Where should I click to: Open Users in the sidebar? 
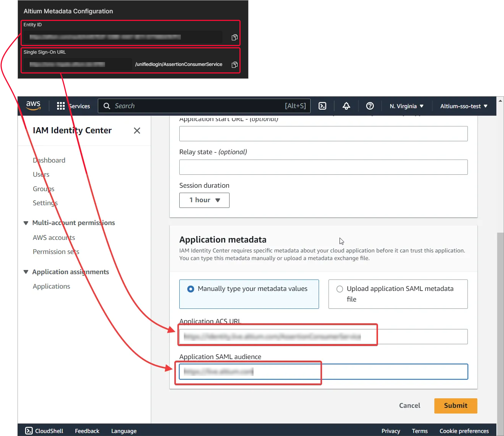pos(41,174)
